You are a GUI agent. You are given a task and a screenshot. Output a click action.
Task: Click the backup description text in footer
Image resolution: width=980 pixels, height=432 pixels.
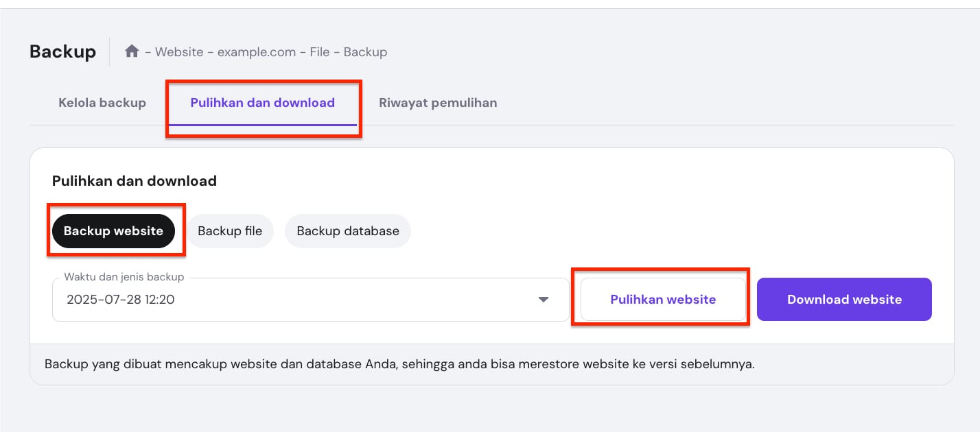click(x=399, y=364)
